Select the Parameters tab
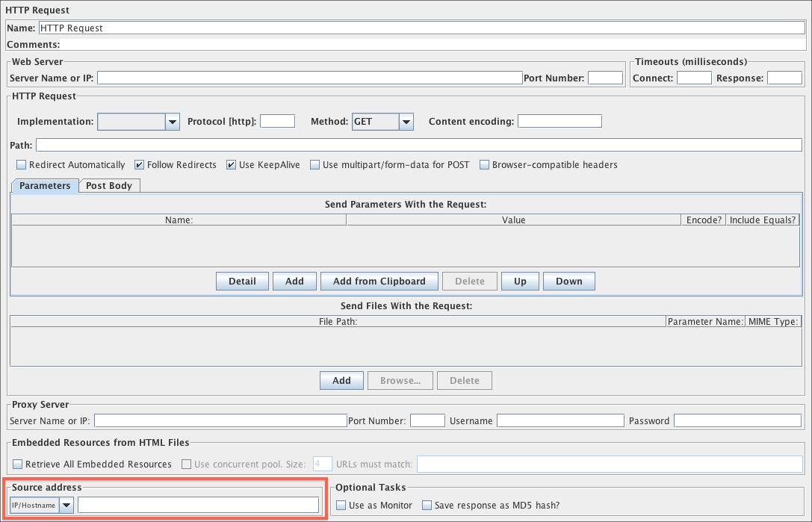This screenshot has width=812, height=522. point(45,186)
